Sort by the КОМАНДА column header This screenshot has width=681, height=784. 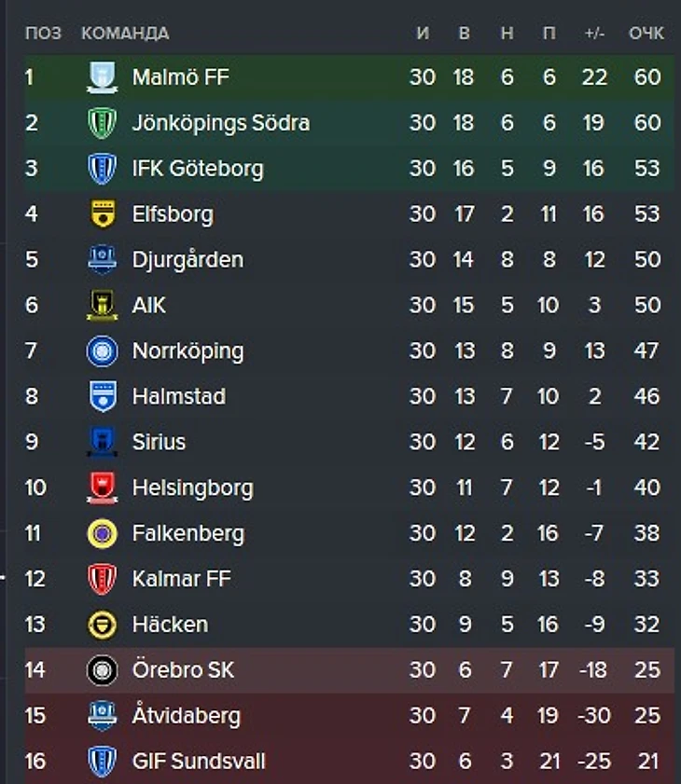(x=125, y=33)
